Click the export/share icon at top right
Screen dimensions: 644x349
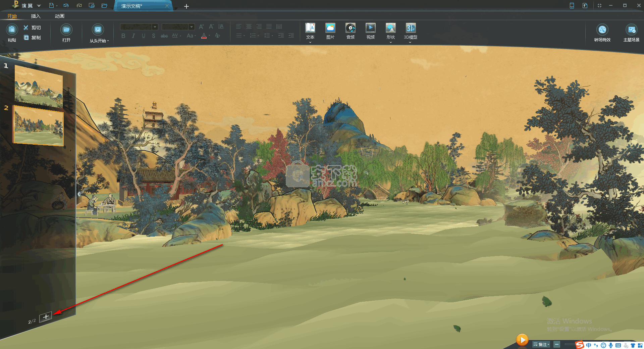click(x=585, y=5)
